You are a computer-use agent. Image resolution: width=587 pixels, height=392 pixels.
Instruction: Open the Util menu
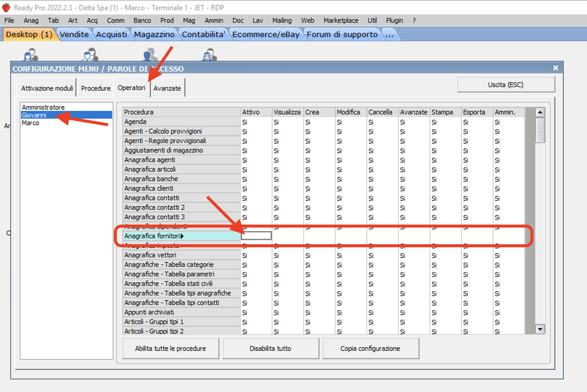point(372,20)
